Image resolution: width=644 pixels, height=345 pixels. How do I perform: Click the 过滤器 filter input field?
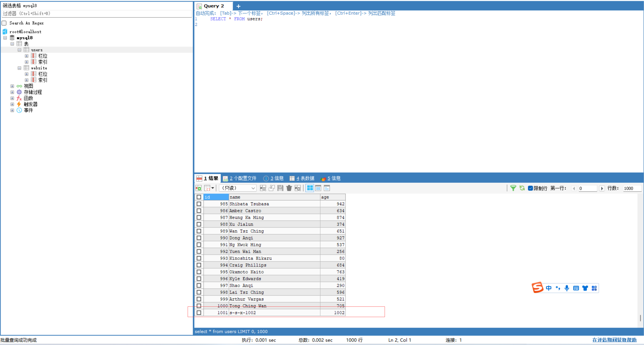coord(97,14)
